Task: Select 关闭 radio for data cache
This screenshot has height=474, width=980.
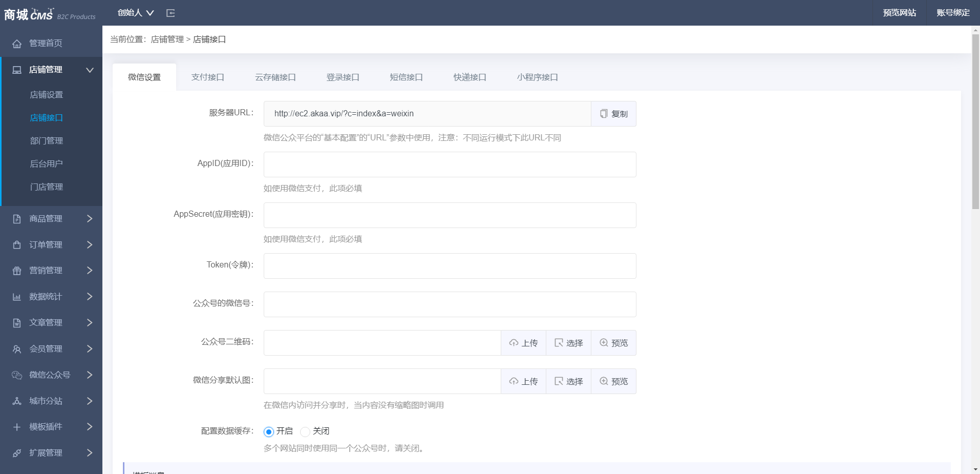Action: pos(305,431)
